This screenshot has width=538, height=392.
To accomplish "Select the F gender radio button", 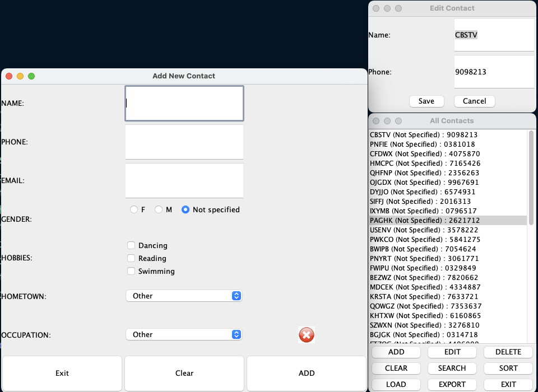I will (x=134, y=209).
